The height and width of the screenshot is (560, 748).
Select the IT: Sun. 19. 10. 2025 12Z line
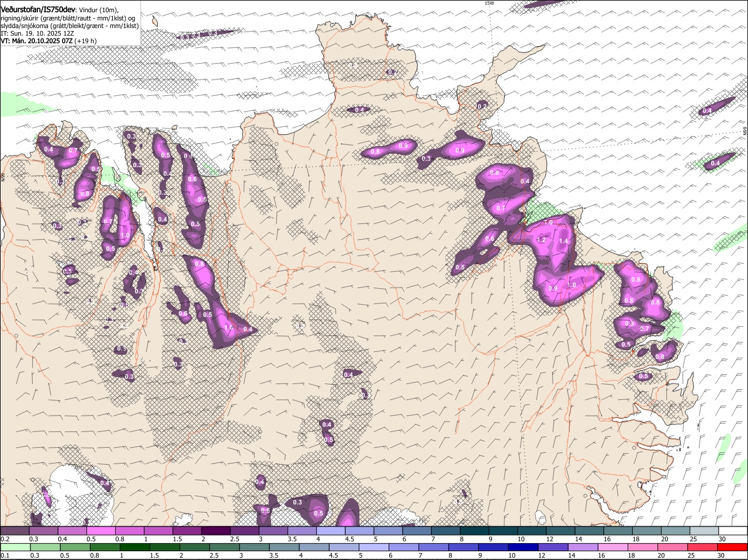coord(37,33)
